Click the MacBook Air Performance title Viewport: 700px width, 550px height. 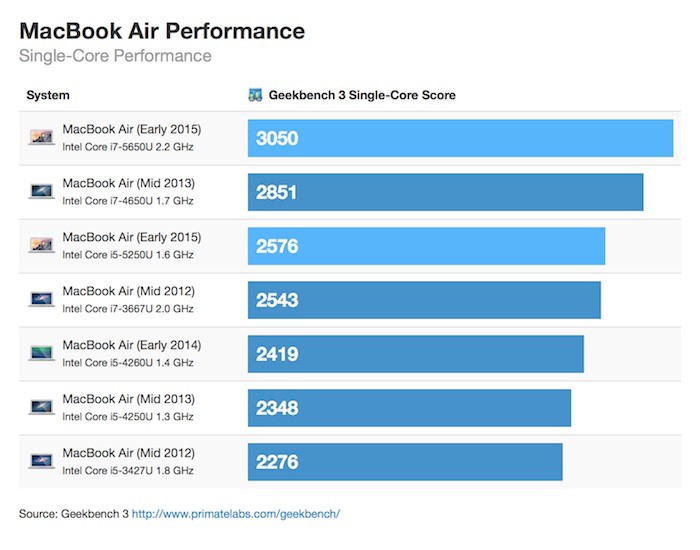[x=162, y=30]
